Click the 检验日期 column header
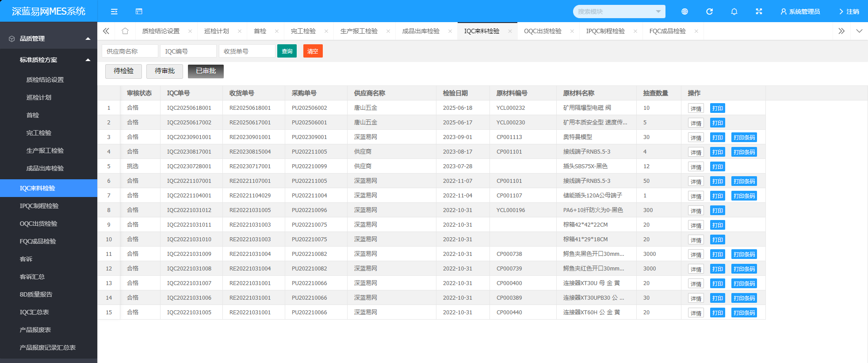 tap(463, 93)
